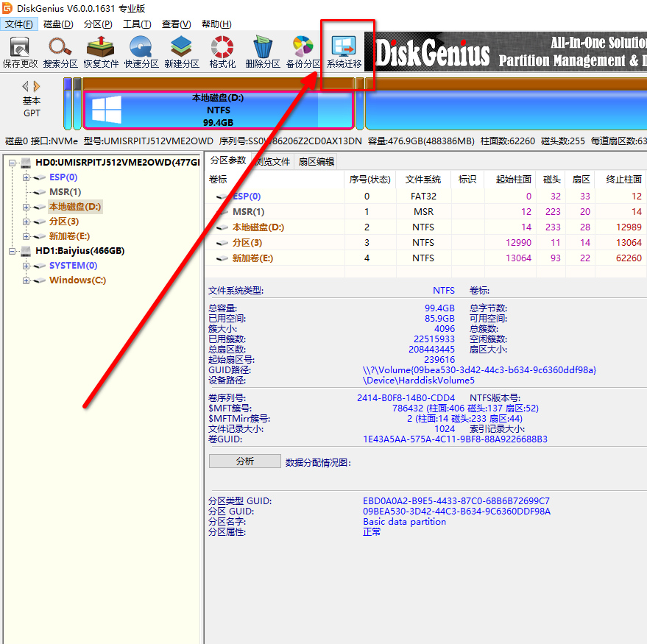Select 新加卷(E:) in the disk tree
The image size is (647, 644).
click(69, 236)
